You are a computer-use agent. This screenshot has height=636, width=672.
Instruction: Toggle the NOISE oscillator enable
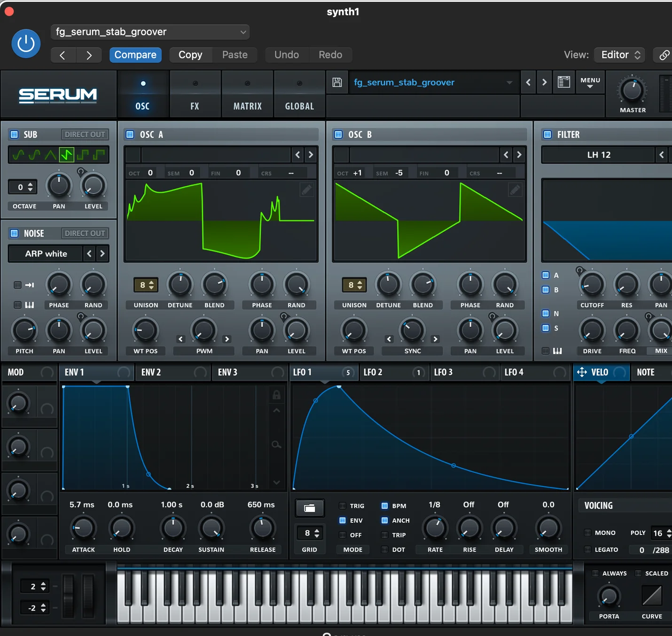click(x=14, y=233)
